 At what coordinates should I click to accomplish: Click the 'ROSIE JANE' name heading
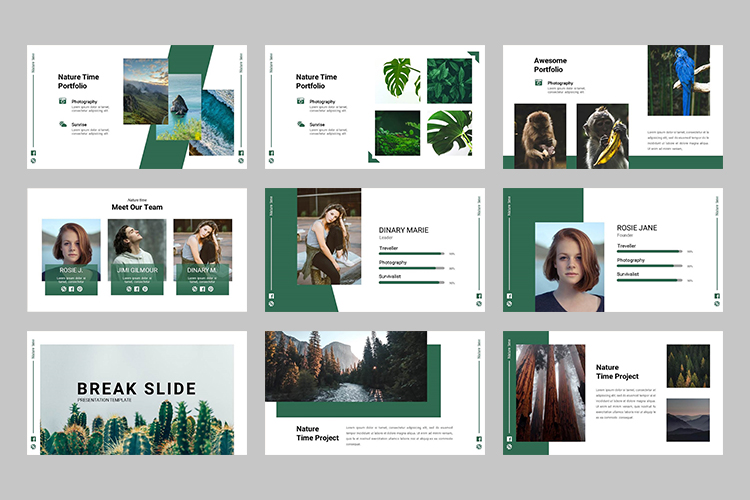[637, 228]
